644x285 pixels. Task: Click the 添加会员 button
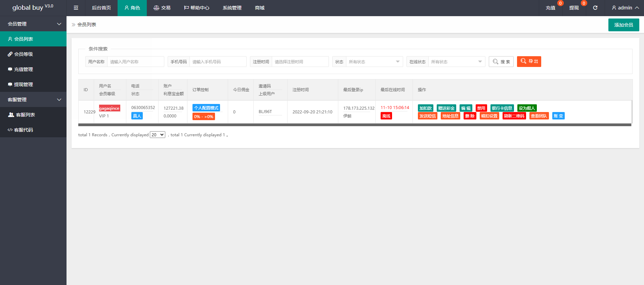point(624,25)
